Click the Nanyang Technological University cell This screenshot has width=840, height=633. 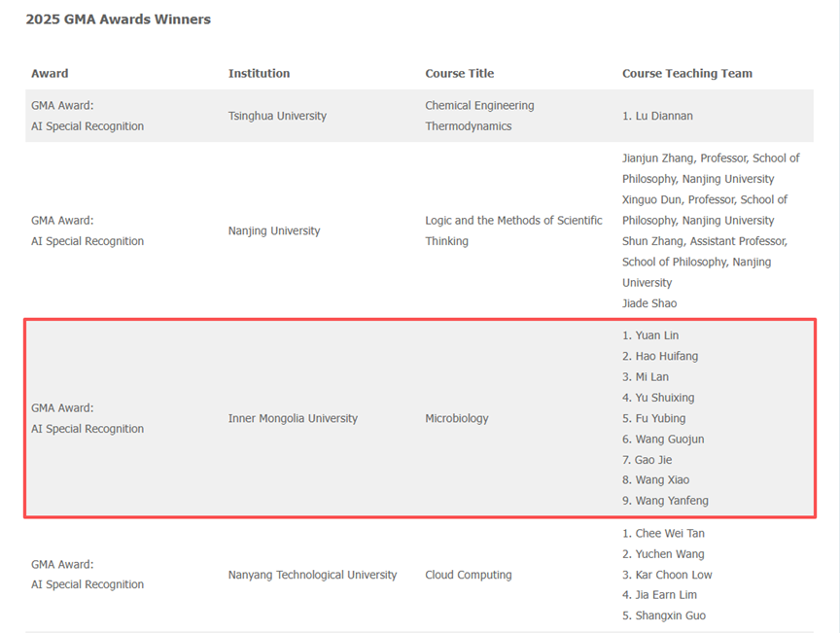coord(312,575)
